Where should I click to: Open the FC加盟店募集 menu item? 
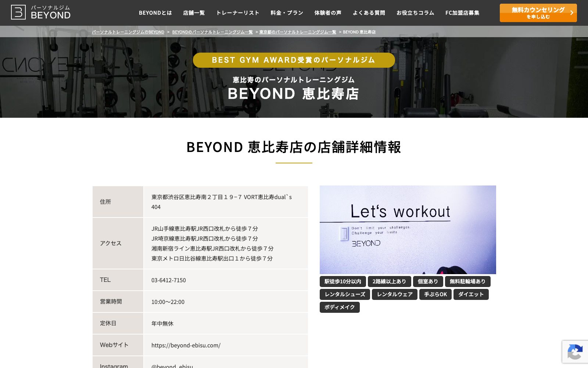[462, 13]
